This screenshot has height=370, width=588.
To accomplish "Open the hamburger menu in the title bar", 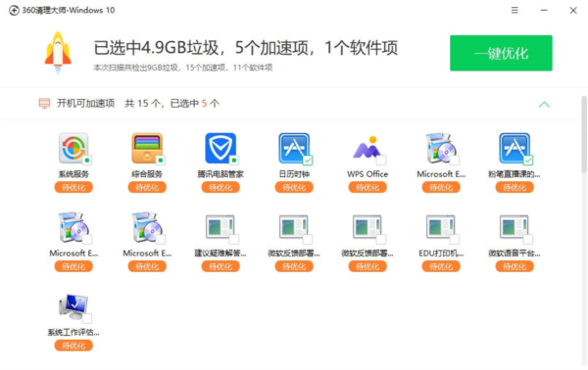I will (x=514, y=10).
